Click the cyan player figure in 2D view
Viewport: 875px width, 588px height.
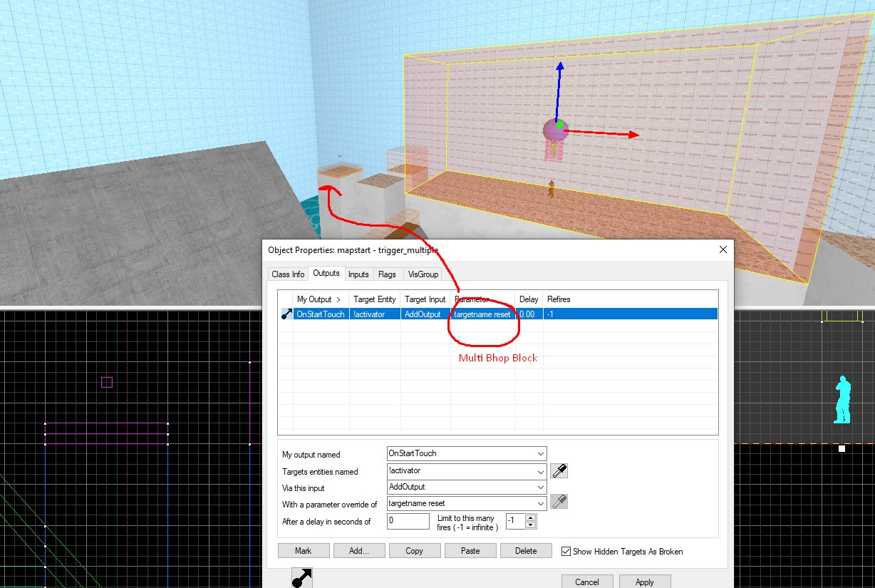pyautogui.click(x=842, y=400)
